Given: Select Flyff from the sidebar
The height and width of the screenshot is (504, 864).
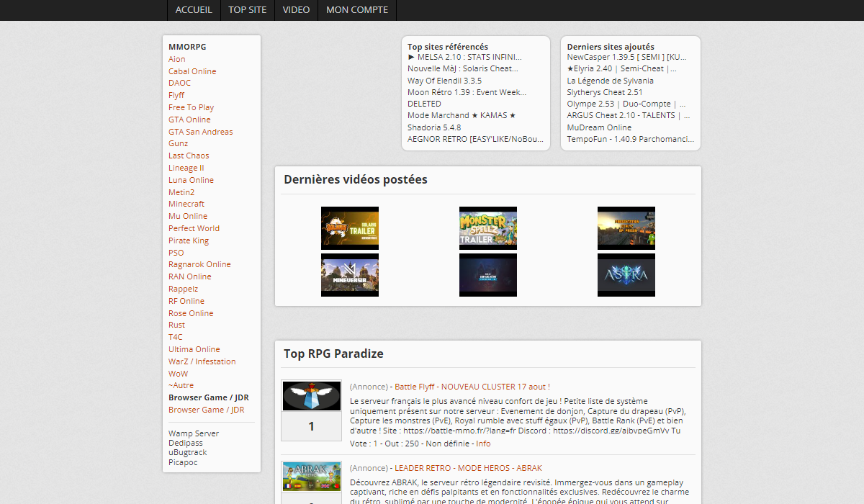Looking at the screenshot, I should pos(176,95).
